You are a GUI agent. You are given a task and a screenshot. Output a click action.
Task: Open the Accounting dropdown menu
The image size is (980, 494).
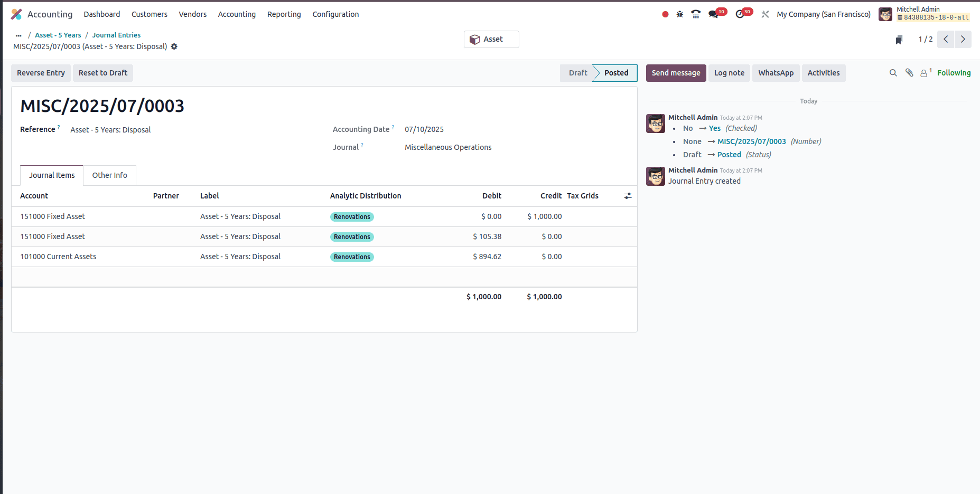point(237,14)
